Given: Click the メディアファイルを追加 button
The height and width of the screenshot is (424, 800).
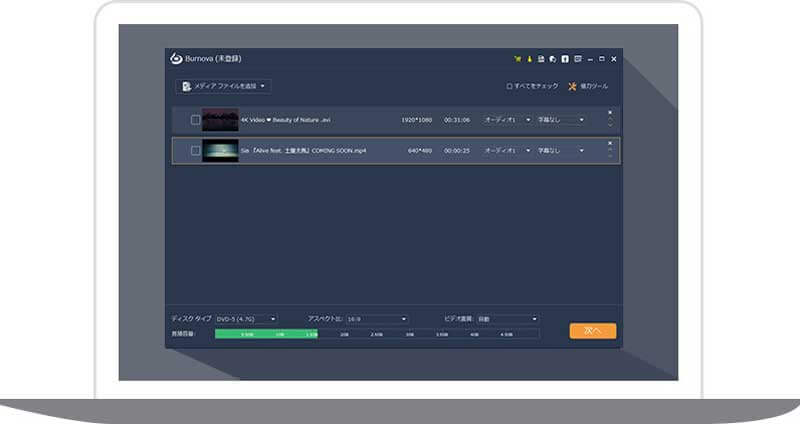Looking at the screenshot, I should [x=222, y=86].
